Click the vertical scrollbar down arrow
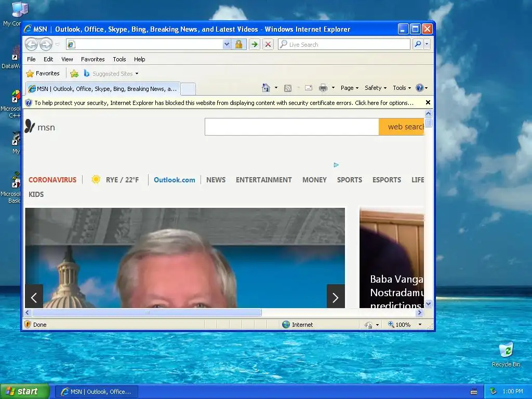Image resolution: width=532 pixels, height=399 pixels. click(428, 304)
